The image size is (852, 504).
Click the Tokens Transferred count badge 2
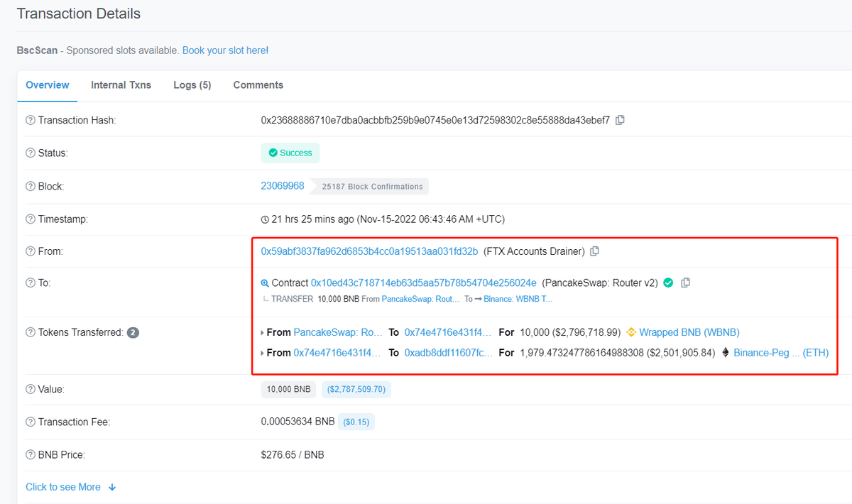coord(133,332)
